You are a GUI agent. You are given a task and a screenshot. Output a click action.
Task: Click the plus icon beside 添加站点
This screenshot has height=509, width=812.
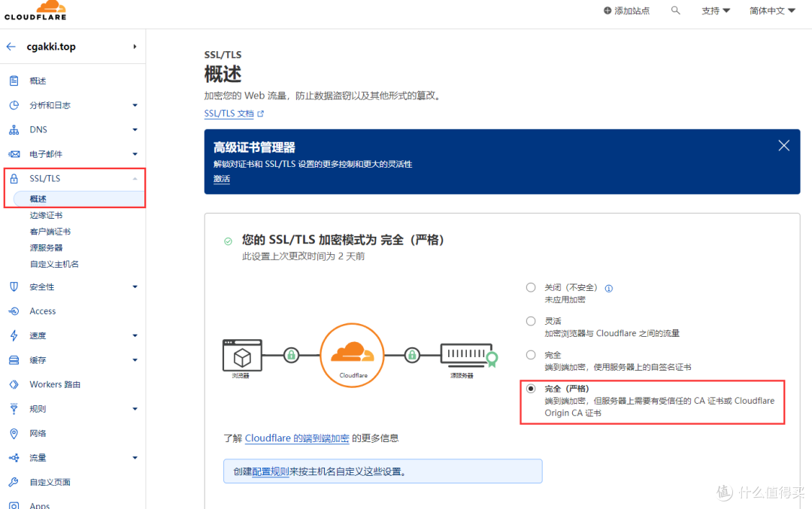tap(607, 11)
